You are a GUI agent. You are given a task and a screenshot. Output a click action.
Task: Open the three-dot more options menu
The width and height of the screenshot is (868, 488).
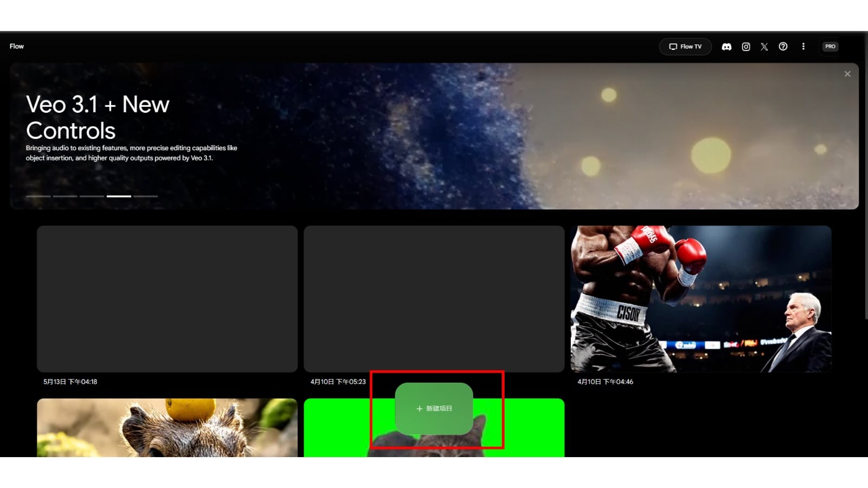click(x=803, y=47)
